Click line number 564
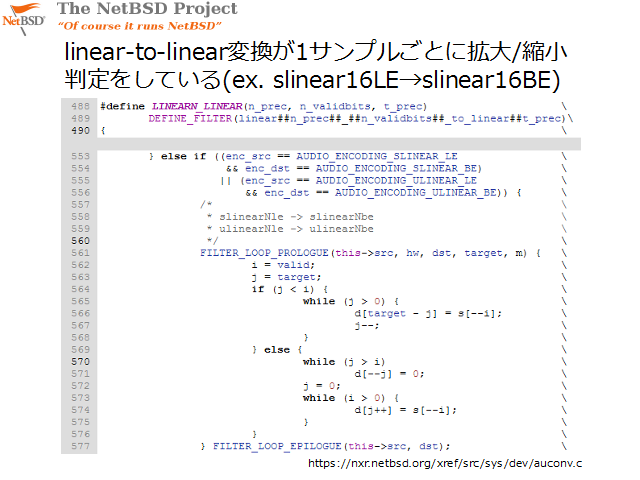 80,289
